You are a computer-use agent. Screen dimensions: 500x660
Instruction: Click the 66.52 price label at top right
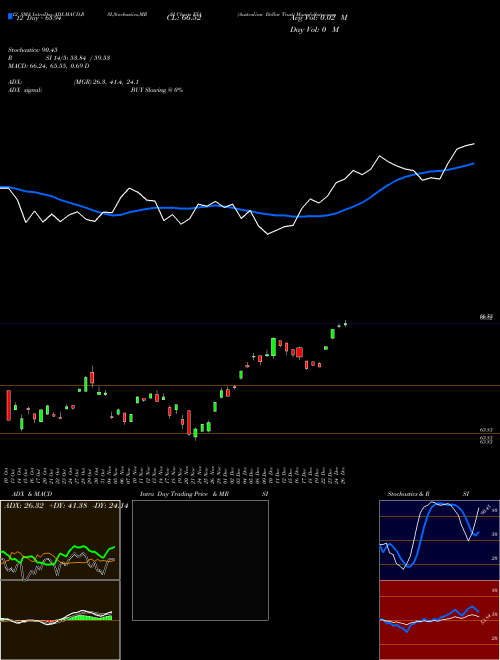[x=486, y=317]
